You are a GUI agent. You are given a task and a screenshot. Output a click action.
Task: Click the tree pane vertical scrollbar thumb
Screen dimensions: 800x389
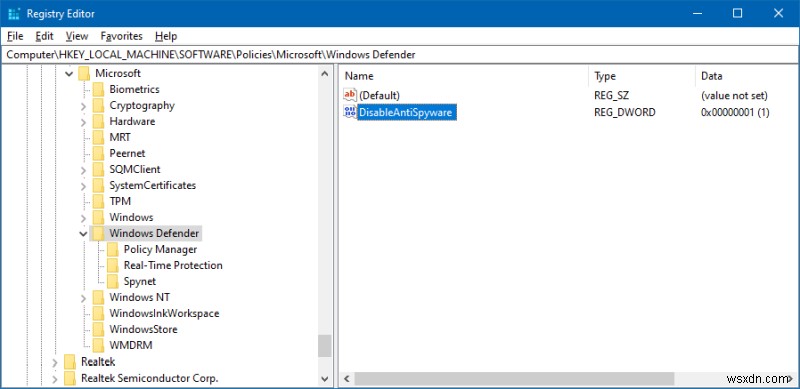(x=324, y=346)
